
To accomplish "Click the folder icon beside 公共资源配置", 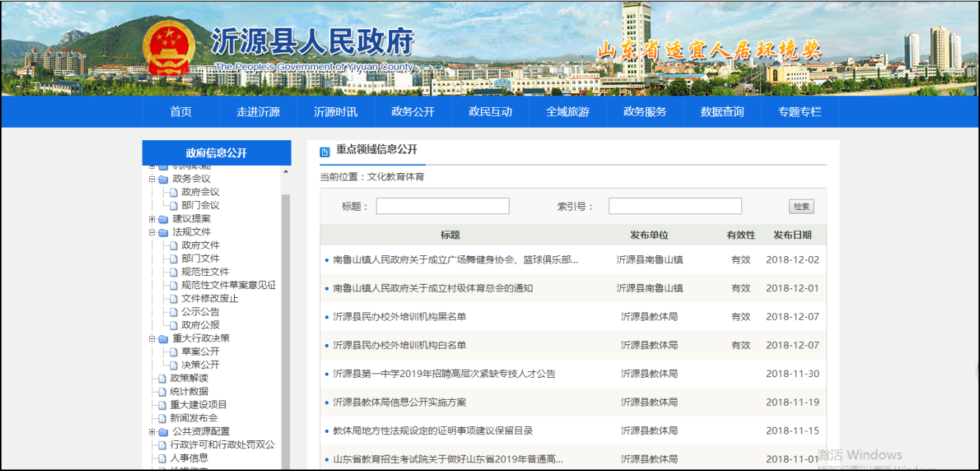I will click(163, 432).
